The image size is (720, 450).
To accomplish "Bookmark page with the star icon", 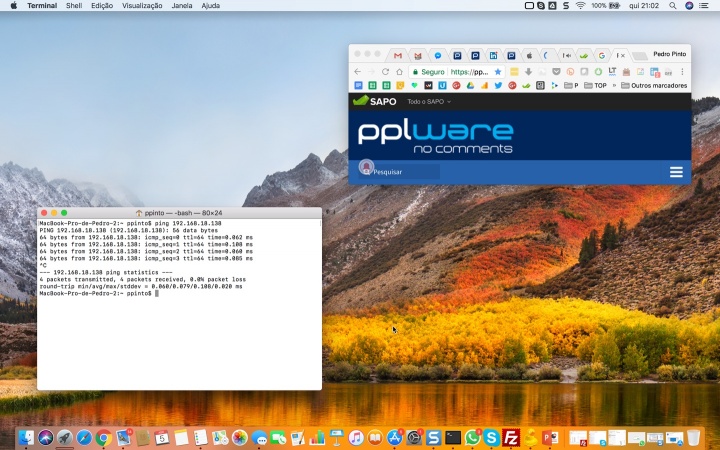I will 500,72.
